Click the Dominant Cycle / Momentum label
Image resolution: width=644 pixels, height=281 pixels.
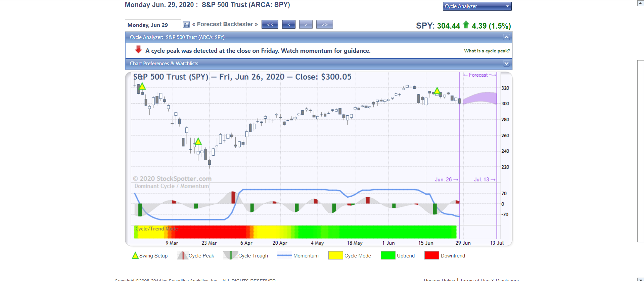[172, 186]
